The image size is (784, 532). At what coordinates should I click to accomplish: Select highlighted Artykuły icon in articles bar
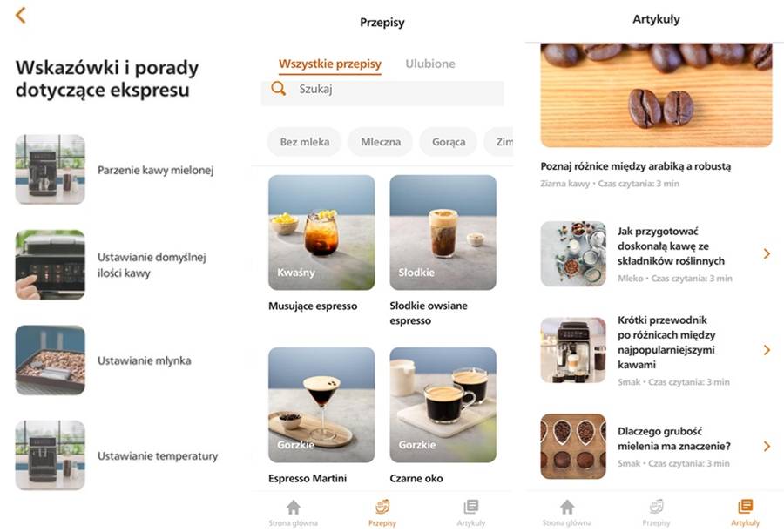(745, 507)
